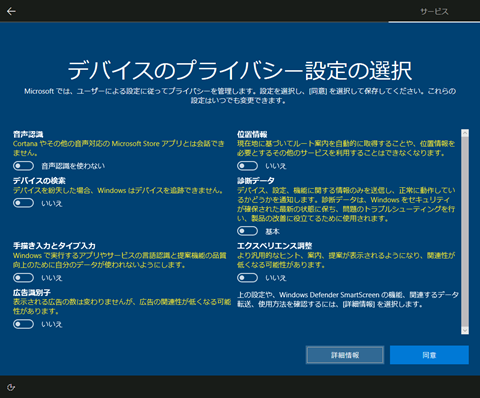Click the 診断データ heading
480x398 pixels.
point(256,181)
